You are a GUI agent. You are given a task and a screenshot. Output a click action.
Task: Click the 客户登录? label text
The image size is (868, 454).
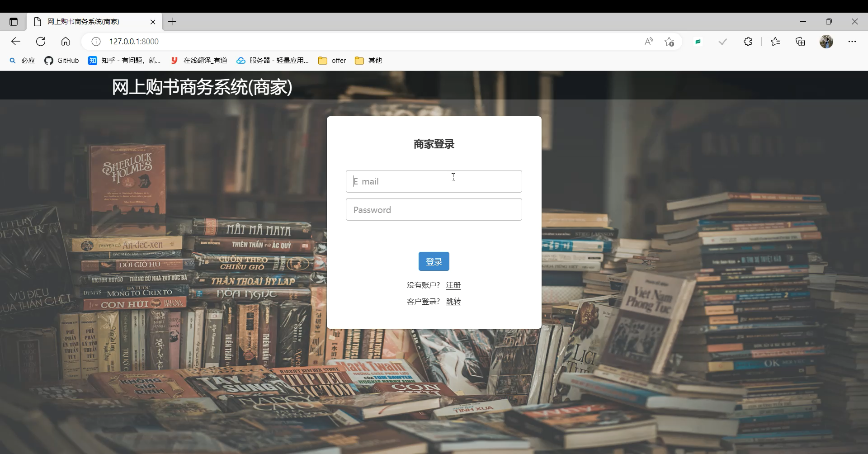pyautogui.click(x=423, y=302)
